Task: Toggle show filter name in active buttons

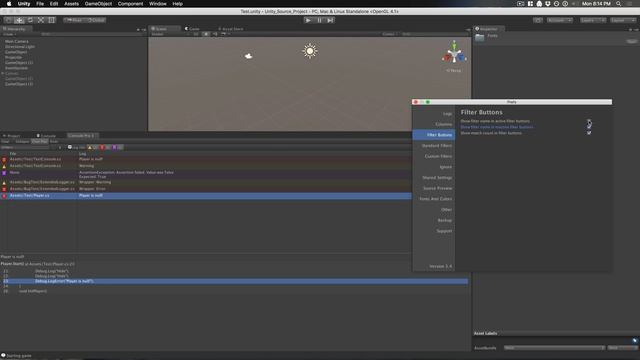Action: (589, 121)
